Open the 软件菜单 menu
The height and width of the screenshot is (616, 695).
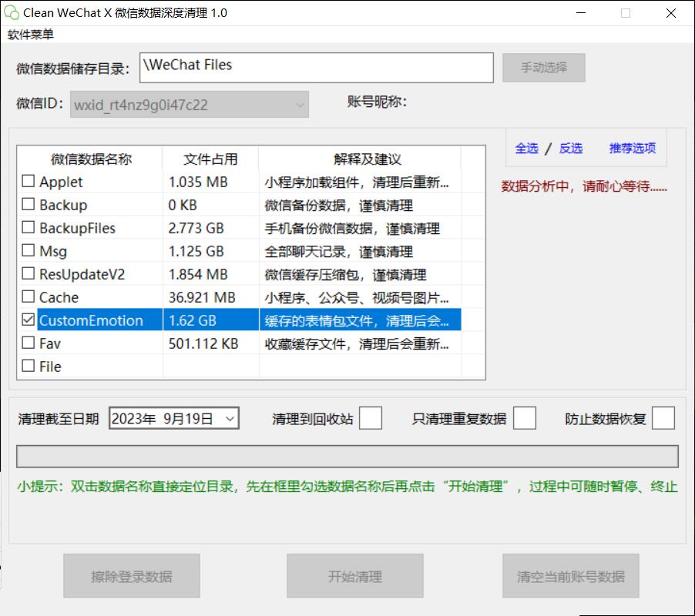31,35
